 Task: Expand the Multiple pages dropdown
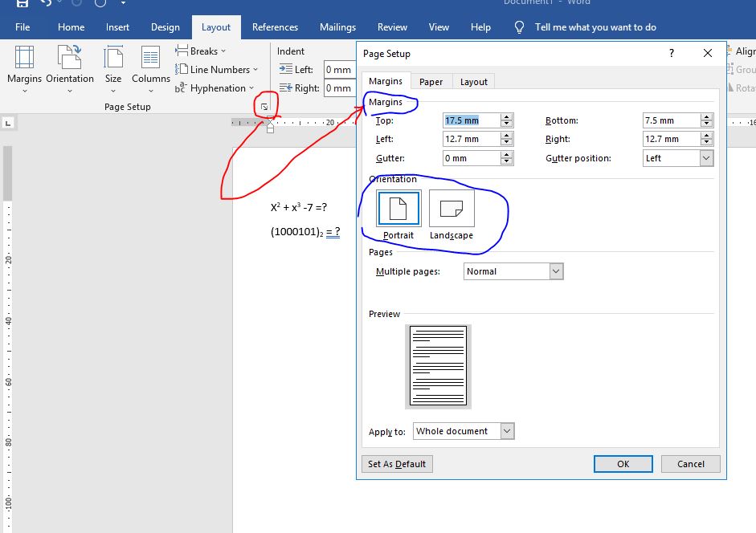click(x=556, y=271)
